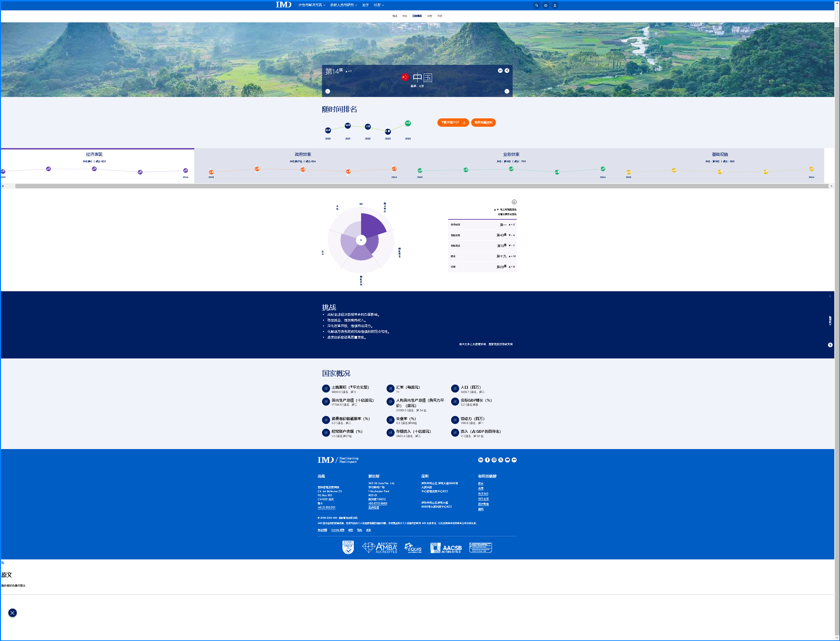Click 购买完整资料 orange button
Image resolution: width=840 pixels, height=641 pixels.
point(483,122)
